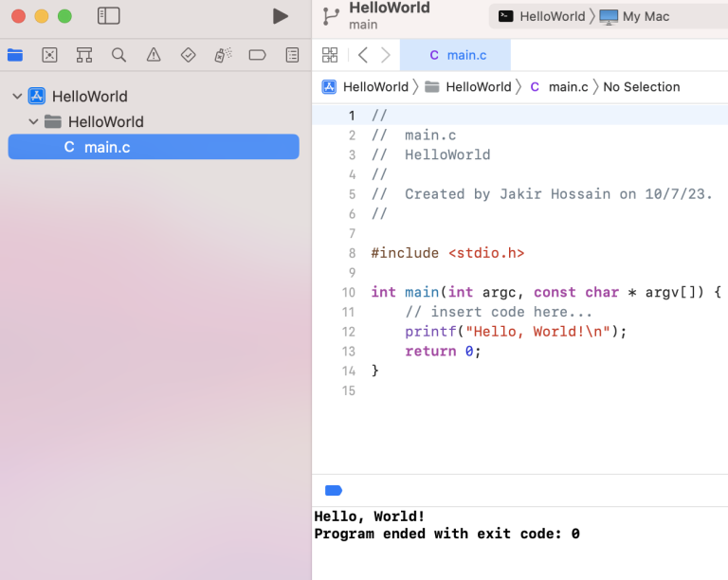Viewport: 728px width, 580px height.
Task: Run the HelloWorld program
Action: [280, 16]
